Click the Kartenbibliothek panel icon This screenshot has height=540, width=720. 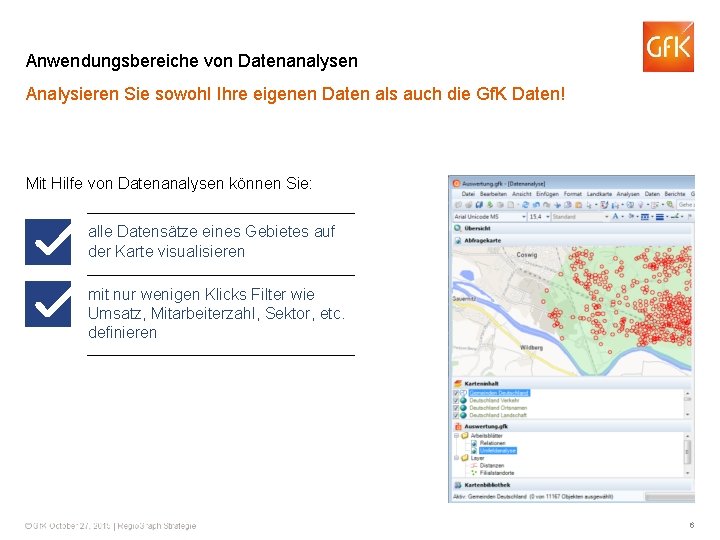458,485
